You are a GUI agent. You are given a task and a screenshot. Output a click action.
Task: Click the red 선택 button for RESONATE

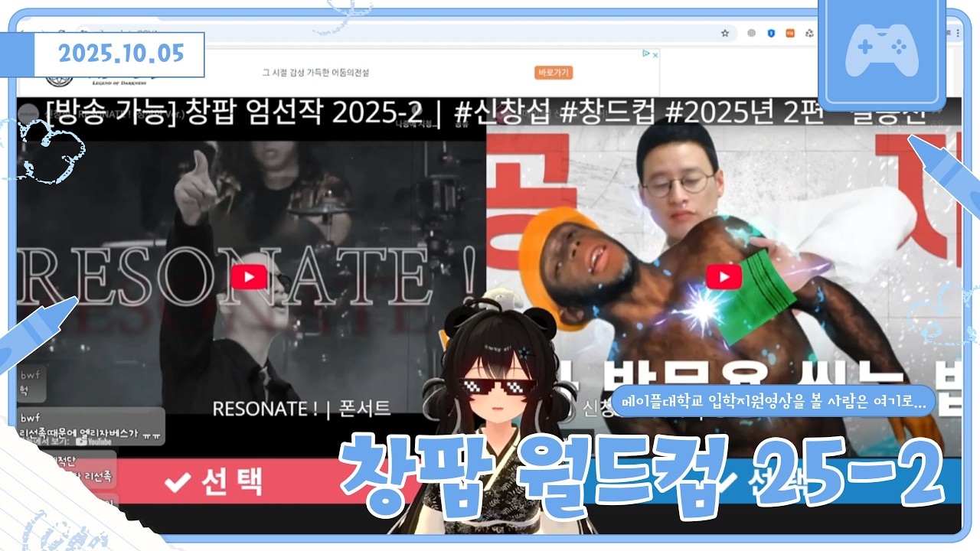pos(214,482)
